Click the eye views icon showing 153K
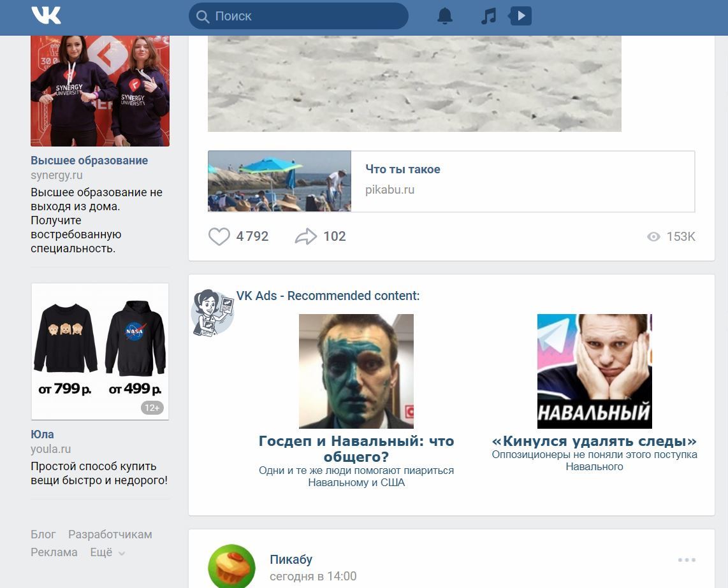Screen dimensions: 728x588 point(653,237)
